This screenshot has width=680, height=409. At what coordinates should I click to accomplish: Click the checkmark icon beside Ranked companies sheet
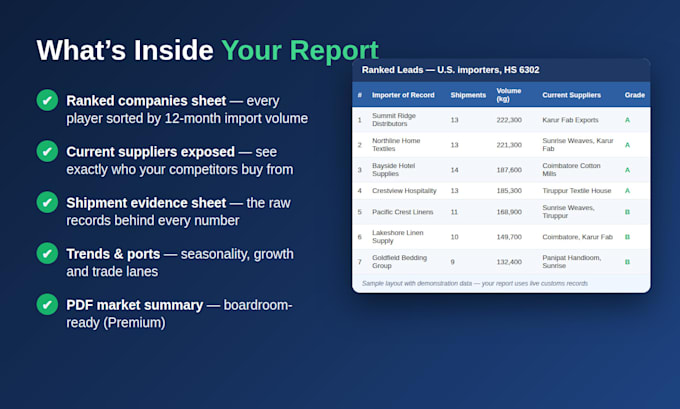pyautogui.click(x=47, y=100)
